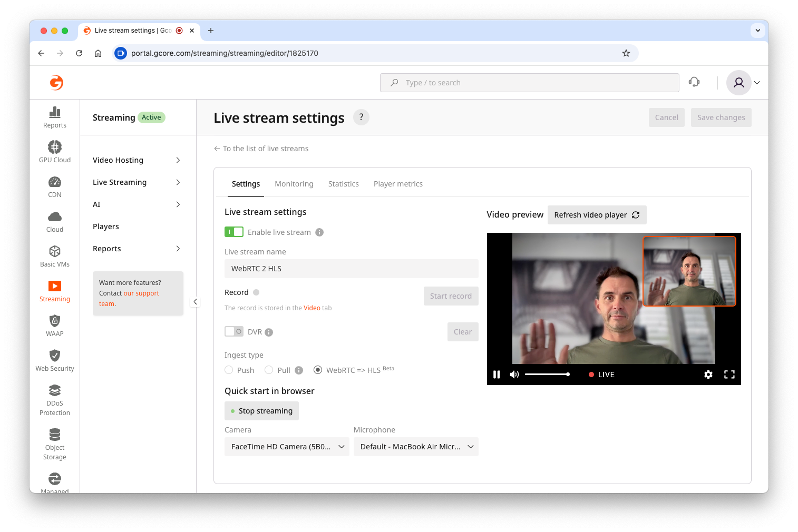Viewport: 798px width, 532px height.
Task: Open DDoS Protection section
Action: point(55,400)
